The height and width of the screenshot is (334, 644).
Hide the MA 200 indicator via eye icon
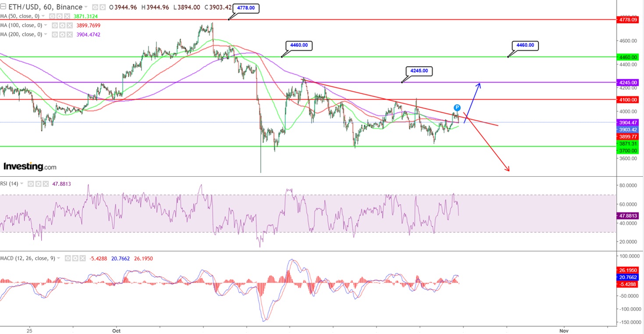[x=55, y=34]
